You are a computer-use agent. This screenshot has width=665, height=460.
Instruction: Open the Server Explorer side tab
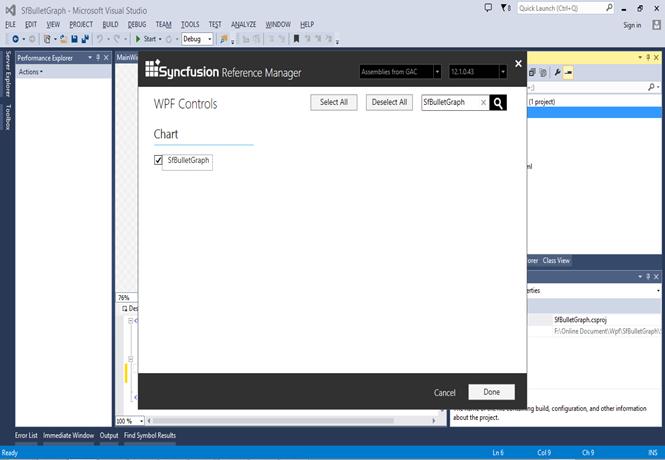8,74
